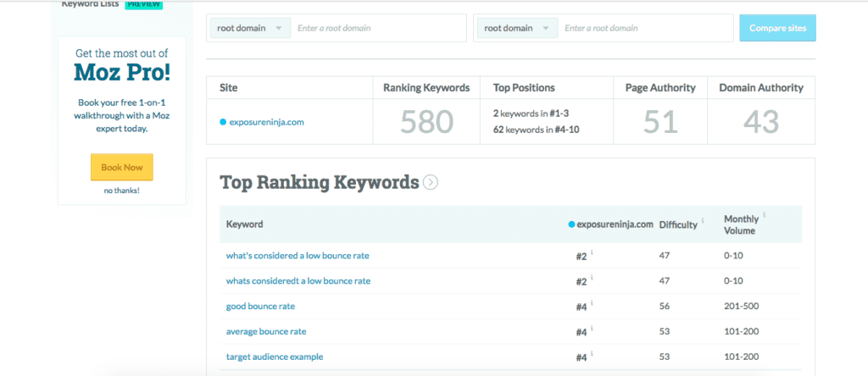This screenshot has width=868, height=376.
Task: Click the Difficulty column header
Action: (678, 224)
